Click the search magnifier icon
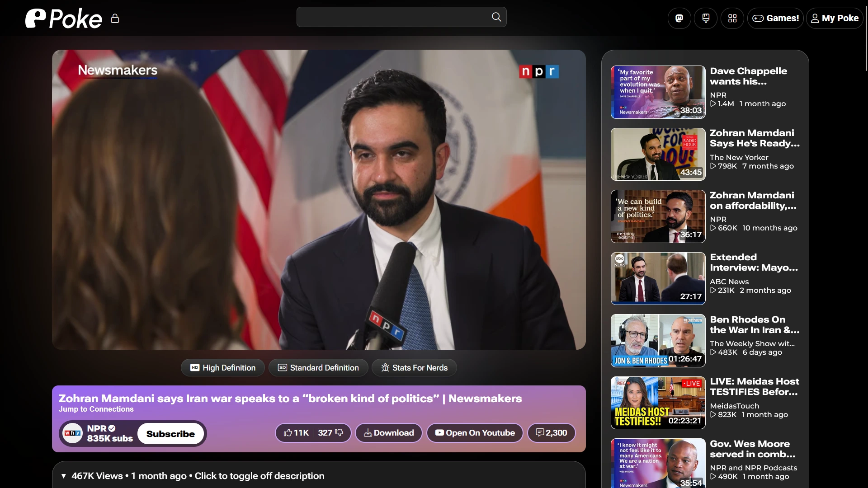 [496, 17]
